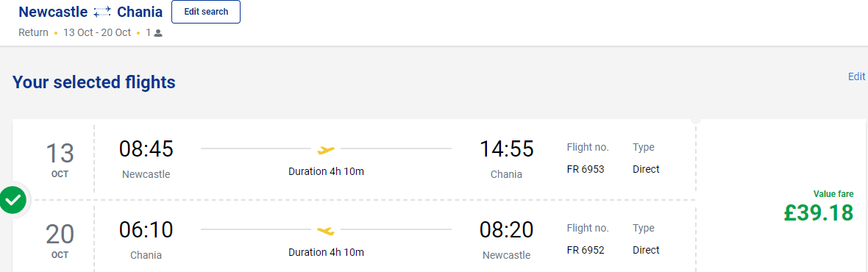The image size is (868, 272).
Task: Click the £39.18 Value fare price
Action: (x=819, y=213)
